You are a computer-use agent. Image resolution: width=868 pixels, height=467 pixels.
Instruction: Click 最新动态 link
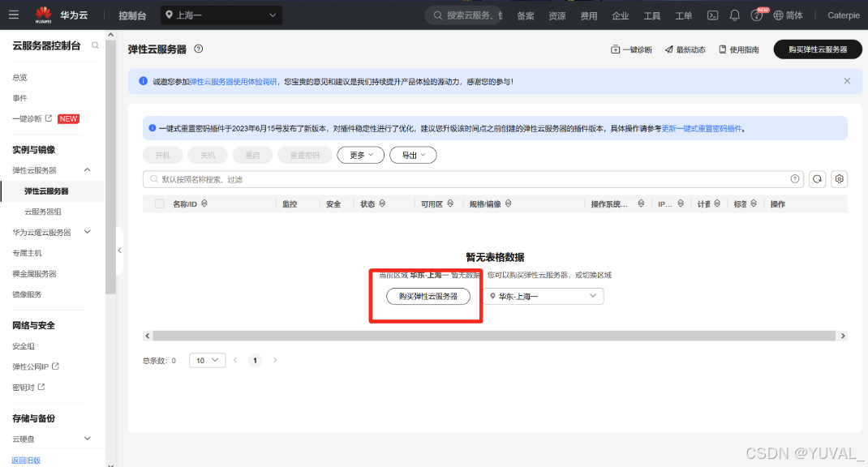coord(685,49)
